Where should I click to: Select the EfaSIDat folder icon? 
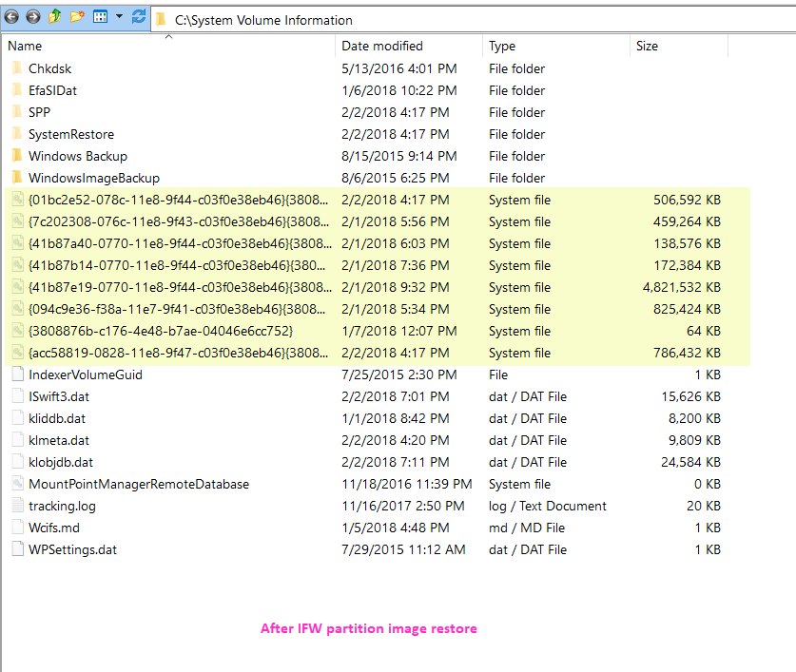tap(17, 90)
